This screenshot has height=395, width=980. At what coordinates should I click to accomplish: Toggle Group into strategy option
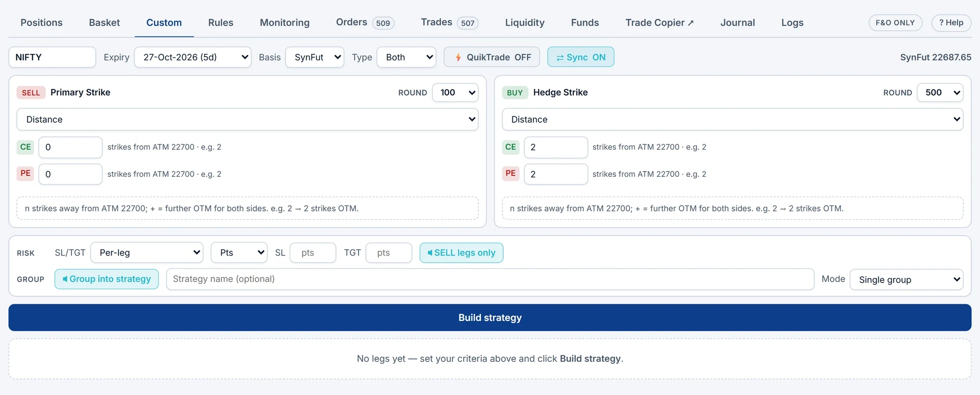pyautogui.click(x=107, y=279)
